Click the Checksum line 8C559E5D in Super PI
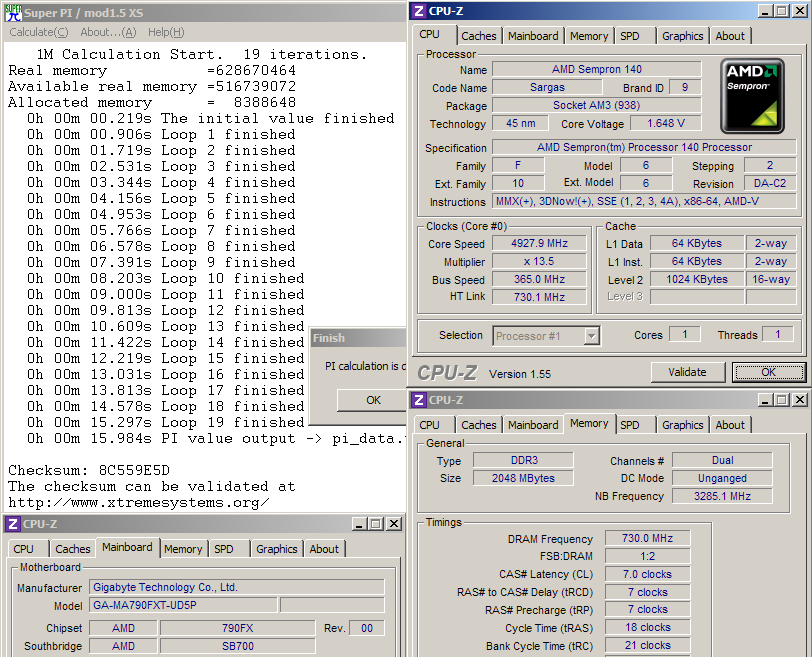The image size is (812, 657). pos(89,471)
